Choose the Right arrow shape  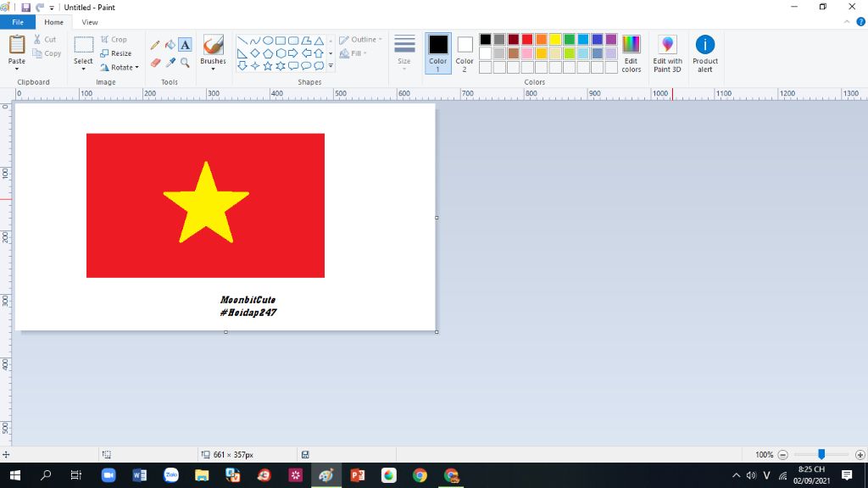pyautogui.click(x=293, y=53)
